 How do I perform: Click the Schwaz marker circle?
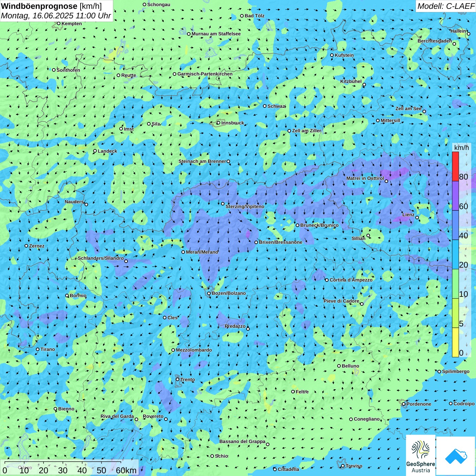coord(265,106)
